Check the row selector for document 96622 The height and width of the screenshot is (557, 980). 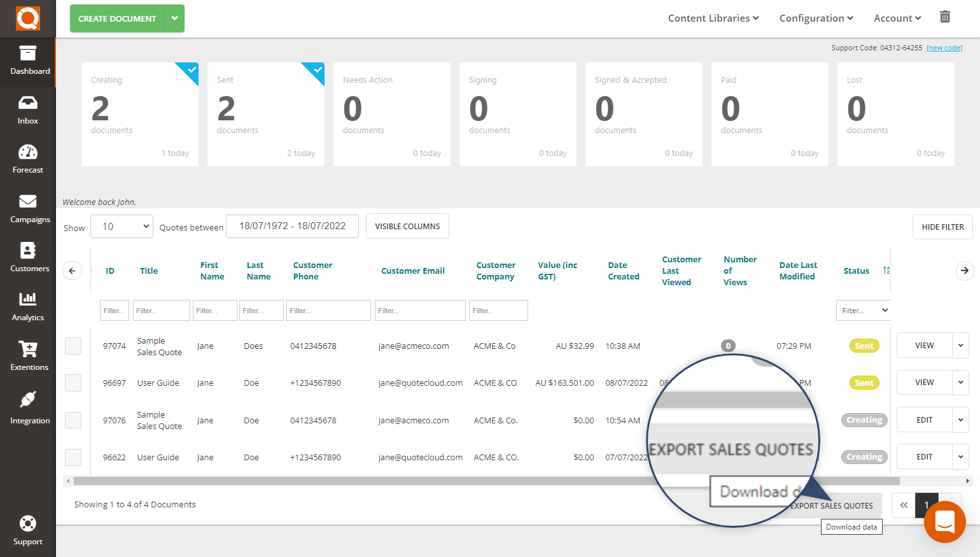tap(73, 457)
